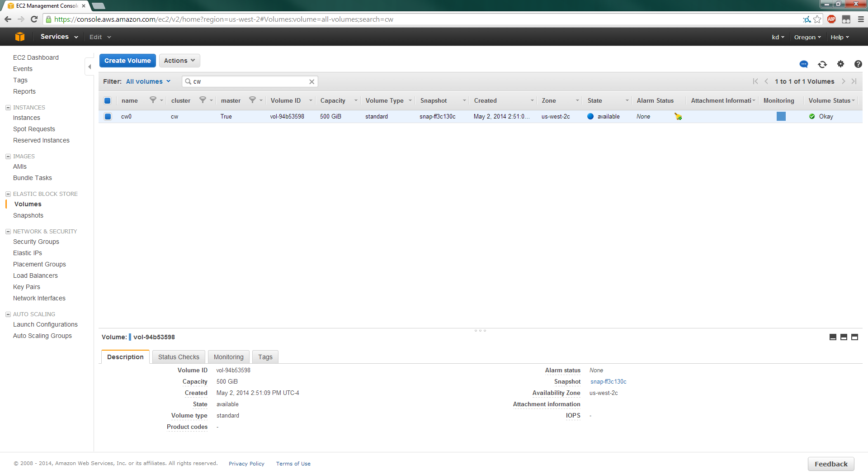Image resolution: width=868 pixels, height=475 pixels.
Task: Uncheck the cw0 volume row checkbox
Action: [x=108, y=117]
